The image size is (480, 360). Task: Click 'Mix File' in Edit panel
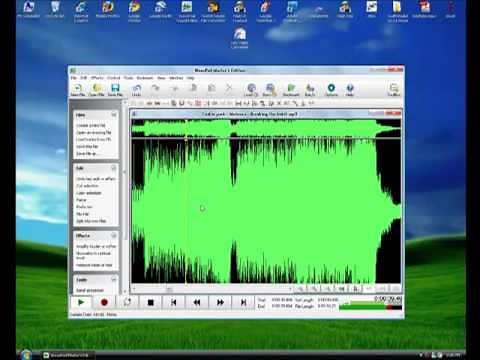tap(82, 214)
